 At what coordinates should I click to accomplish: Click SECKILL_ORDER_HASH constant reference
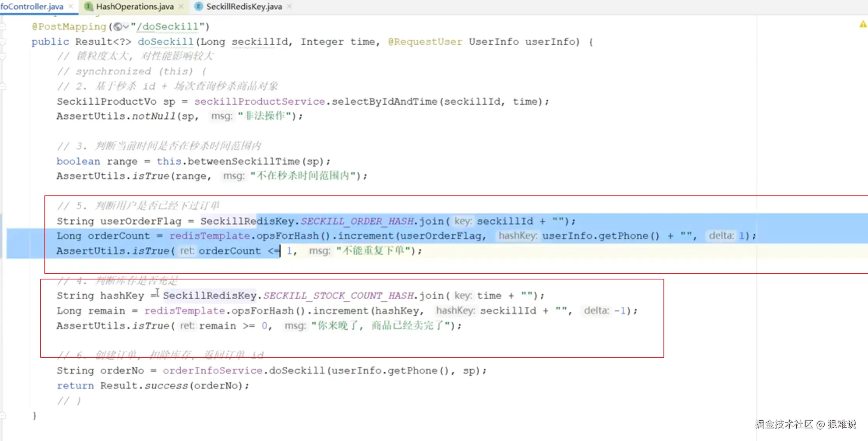[x=356, y=221]
